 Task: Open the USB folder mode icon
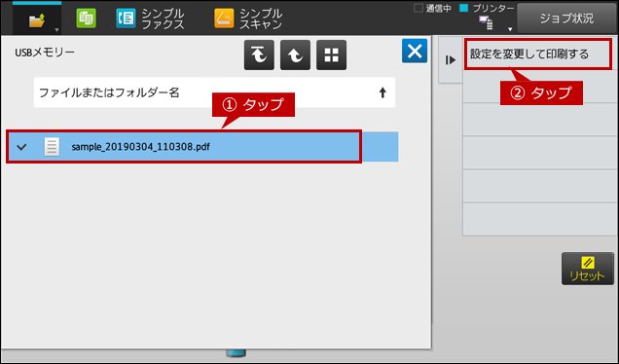click(x=37, y=19)
